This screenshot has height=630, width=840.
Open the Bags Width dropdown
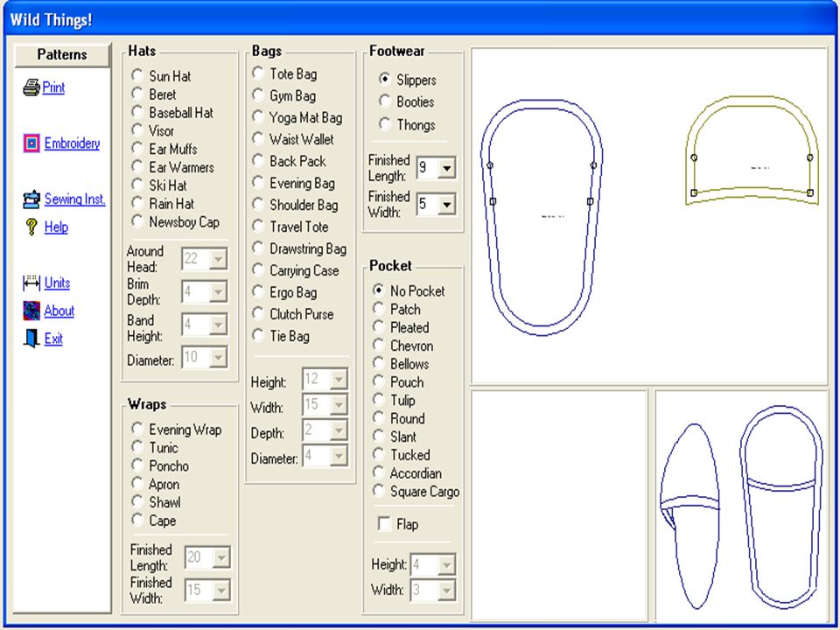click(x=339, y=404)
